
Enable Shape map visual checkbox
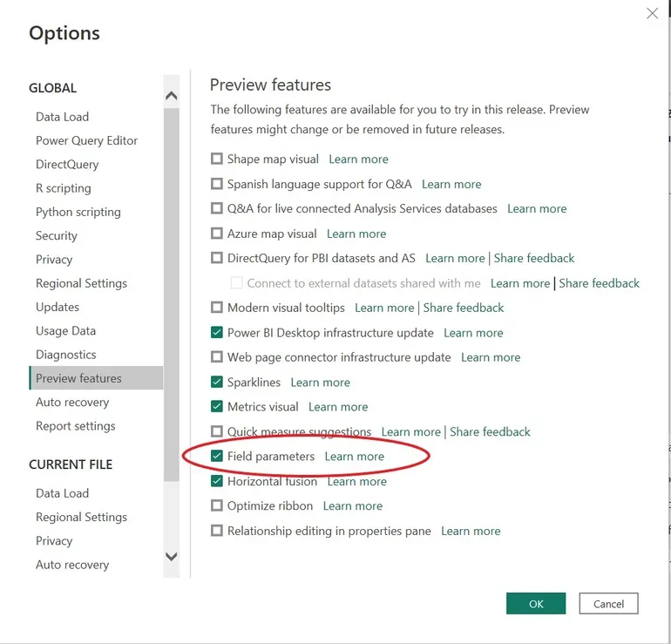(x=217, y=159)
